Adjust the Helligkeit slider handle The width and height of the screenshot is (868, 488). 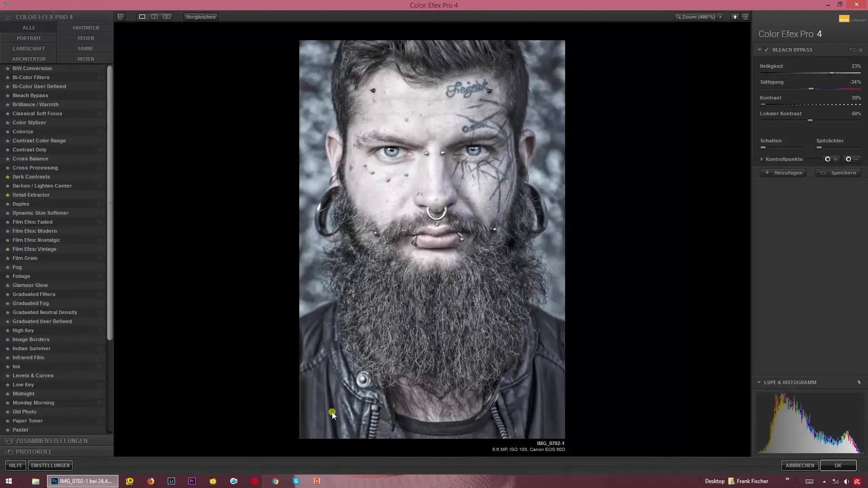pyautogui.click(x=831, y=73)
